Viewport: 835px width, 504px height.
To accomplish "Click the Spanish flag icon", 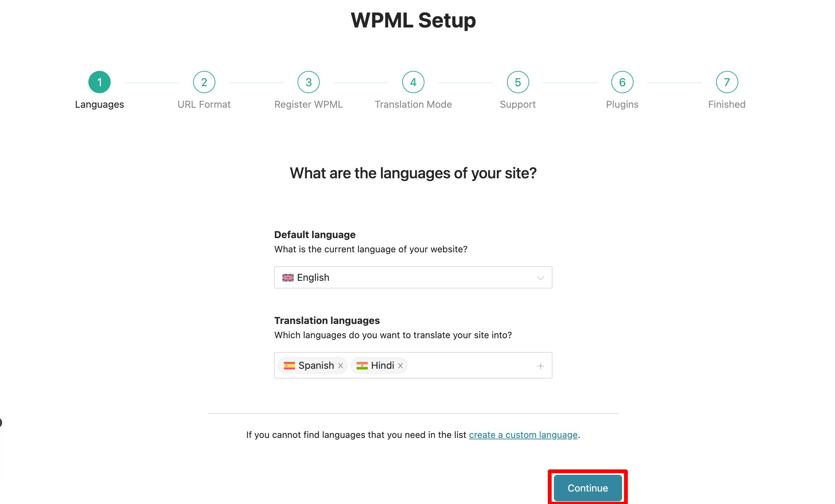I will coord(289,365).
